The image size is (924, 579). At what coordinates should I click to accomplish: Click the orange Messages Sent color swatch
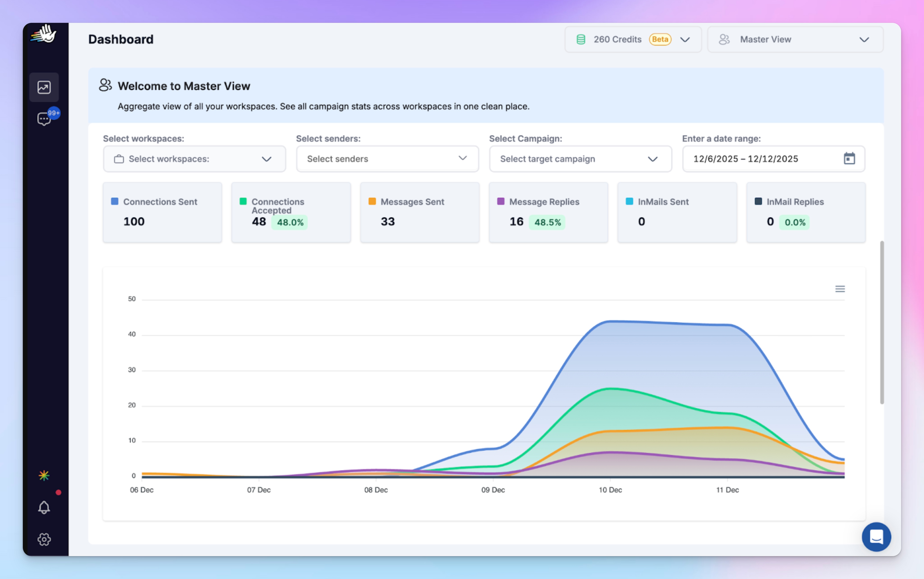372,201
